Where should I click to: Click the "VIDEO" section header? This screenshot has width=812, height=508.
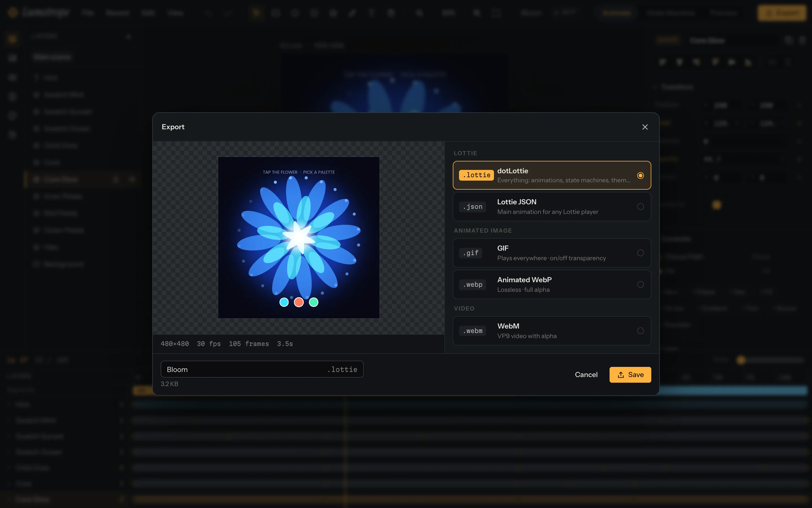point(464,308)
